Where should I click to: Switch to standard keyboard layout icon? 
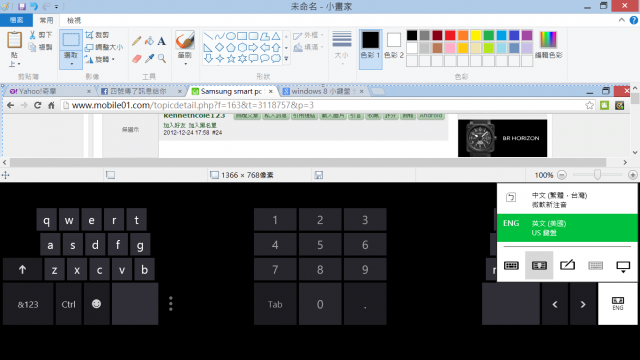click(x=511, y=266)
